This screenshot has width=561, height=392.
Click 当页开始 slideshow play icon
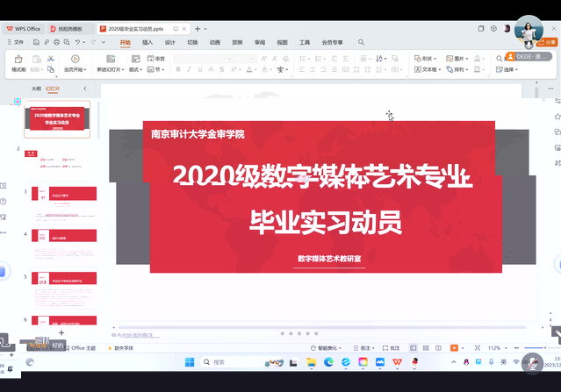point(73,59)
